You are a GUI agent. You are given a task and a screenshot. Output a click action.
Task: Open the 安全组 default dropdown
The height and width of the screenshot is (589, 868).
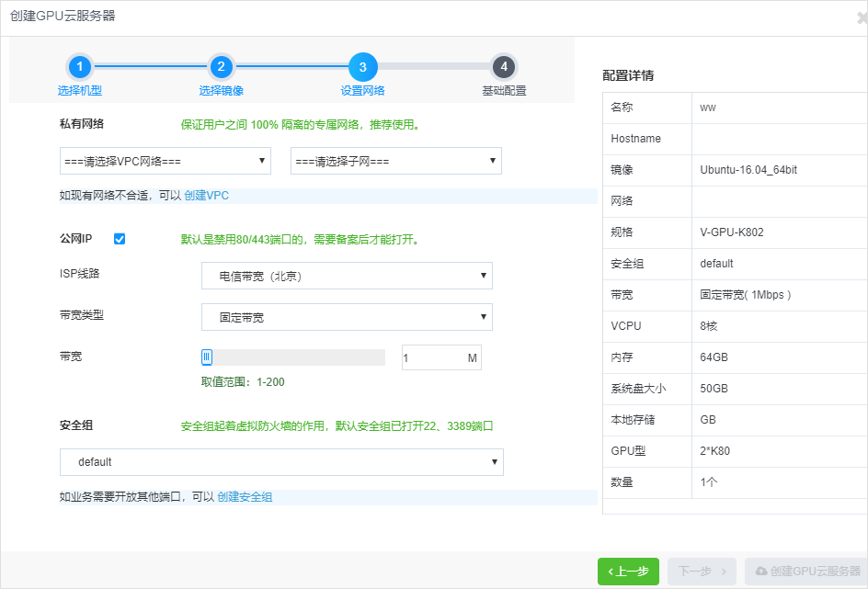tap(281, 462)
